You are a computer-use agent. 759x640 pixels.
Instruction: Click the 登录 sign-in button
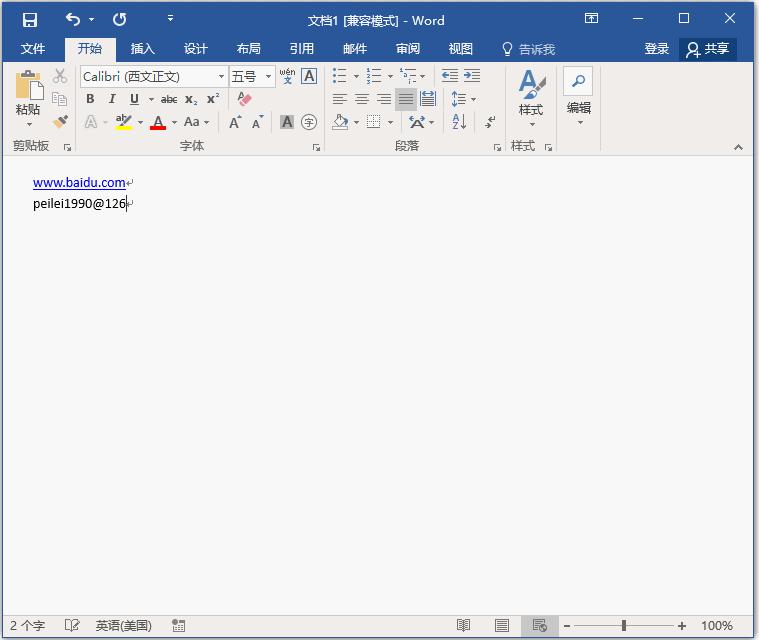[656, 49]
